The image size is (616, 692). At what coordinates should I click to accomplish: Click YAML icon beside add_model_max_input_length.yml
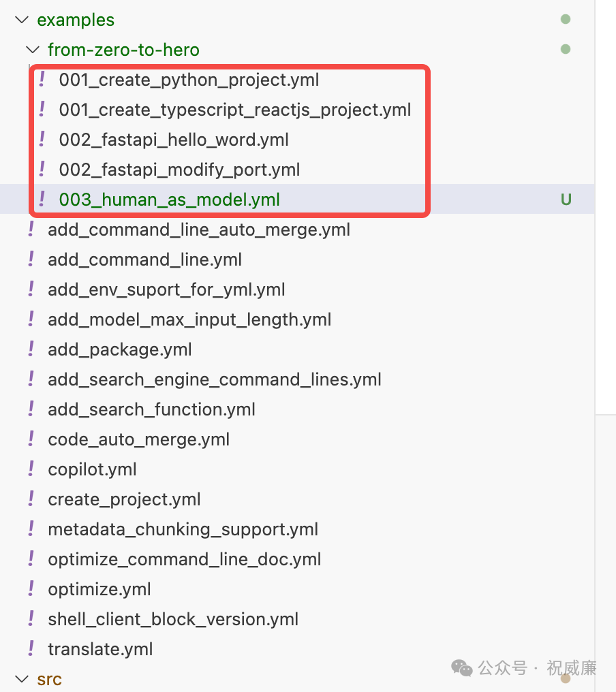[31, 319]
